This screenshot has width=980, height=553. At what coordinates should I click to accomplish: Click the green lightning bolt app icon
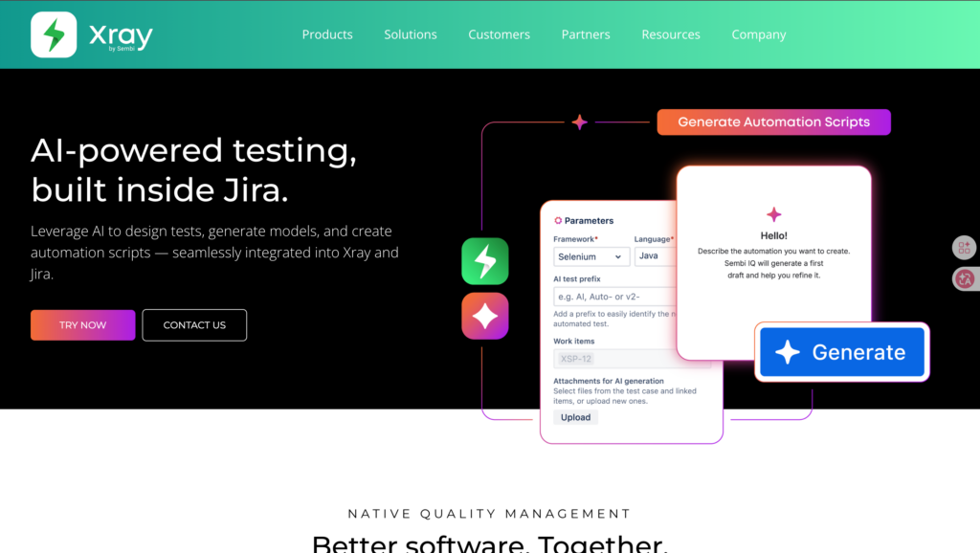485,261
